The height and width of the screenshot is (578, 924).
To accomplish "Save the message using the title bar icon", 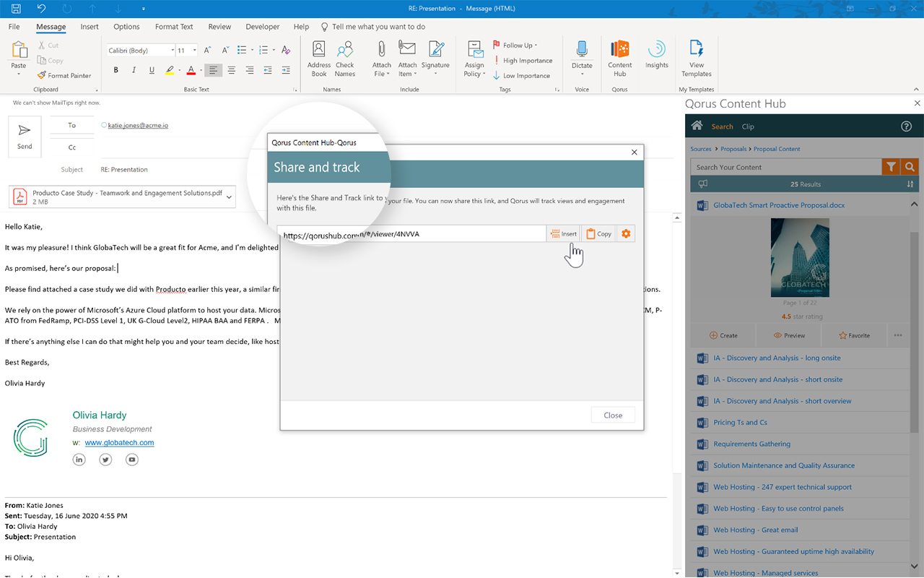I will coord(17,9).
